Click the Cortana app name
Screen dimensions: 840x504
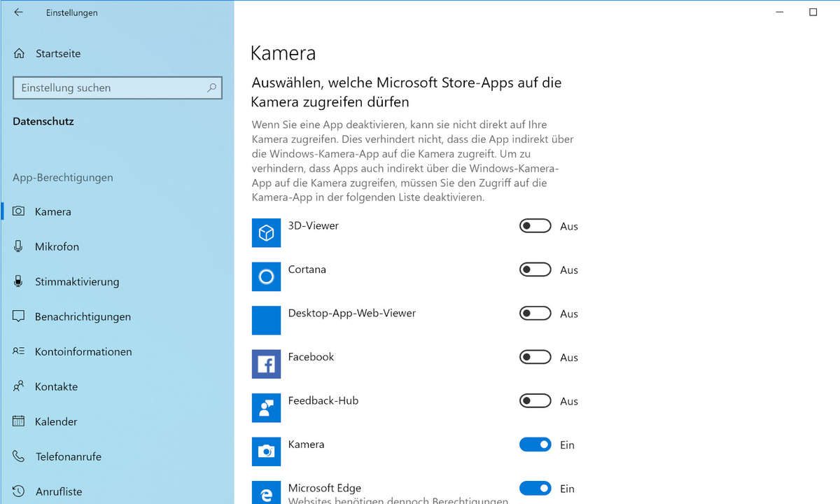point(307,269)
